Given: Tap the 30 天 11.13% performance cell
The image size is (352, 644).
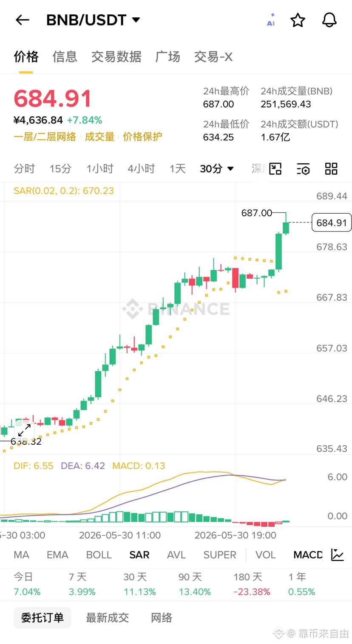Looking at the screenshot, I should pyautogui.click(x=140, y=584).
